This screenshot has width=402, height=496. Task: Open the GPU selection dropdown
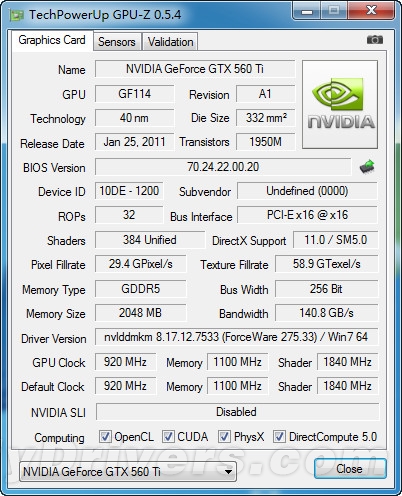pyautogui.click(x=128, y=472)
